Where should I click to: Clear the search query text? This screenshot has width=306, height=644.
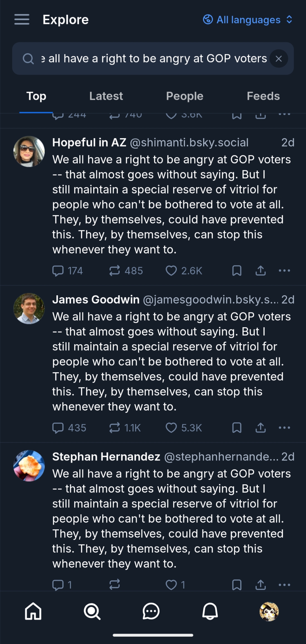pos(279,59)
